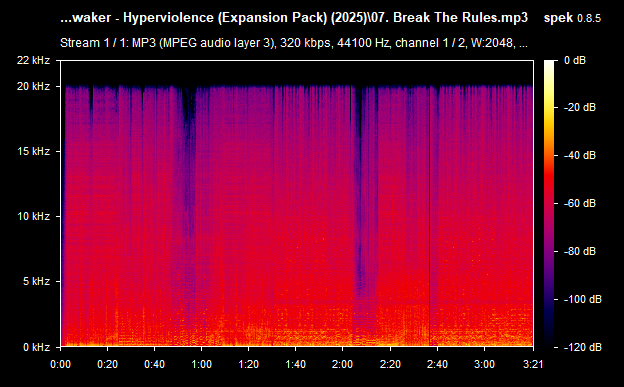
Task: Click the "1:00" time axis label
Action: (x=201, y=364)
